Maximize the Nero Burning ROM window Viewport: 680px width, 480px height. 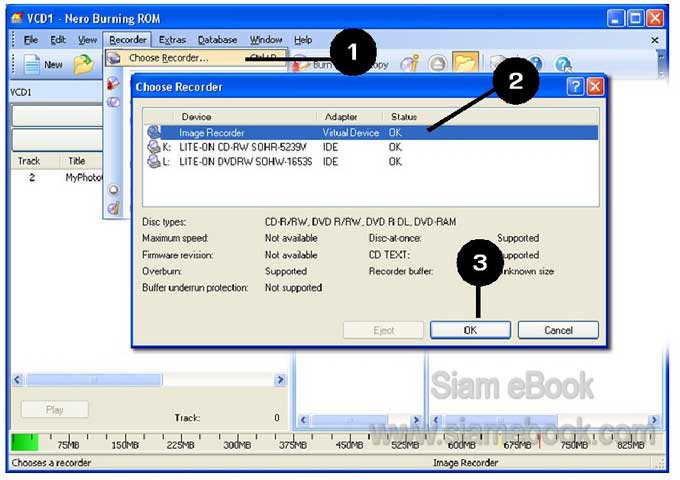point(635,18)
